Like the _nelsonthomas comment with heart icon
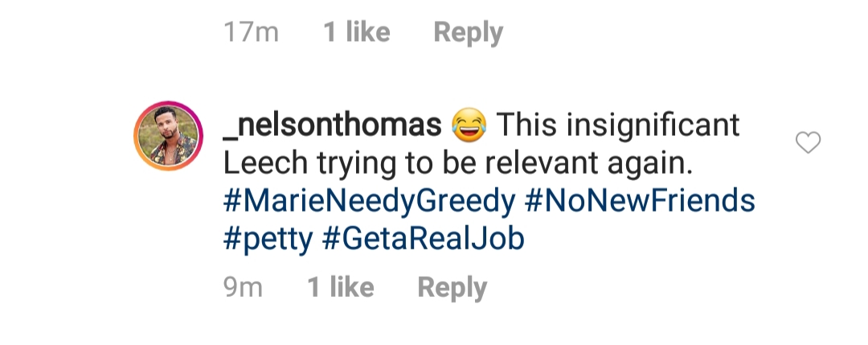This screenshot has width=868, height=345. click(808, 142)
